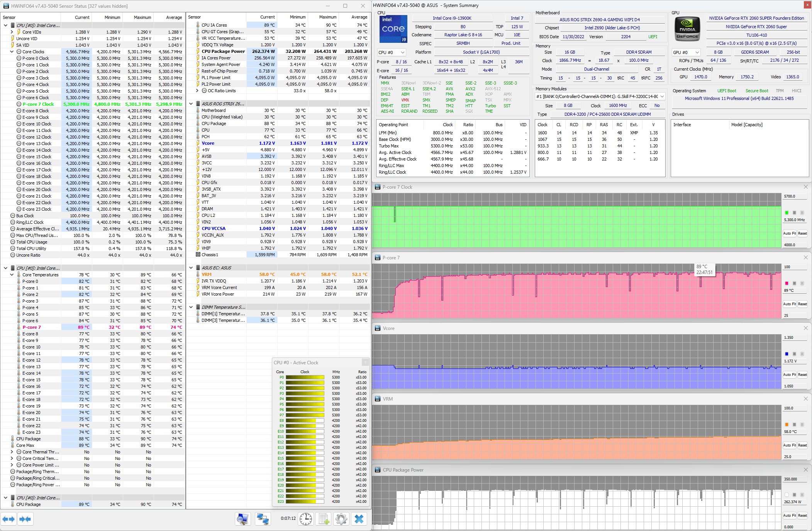Click the magnifier monitor icon in bottom toolbar
The width and height of the screenshot is (812, 531).
pos(243,519)
